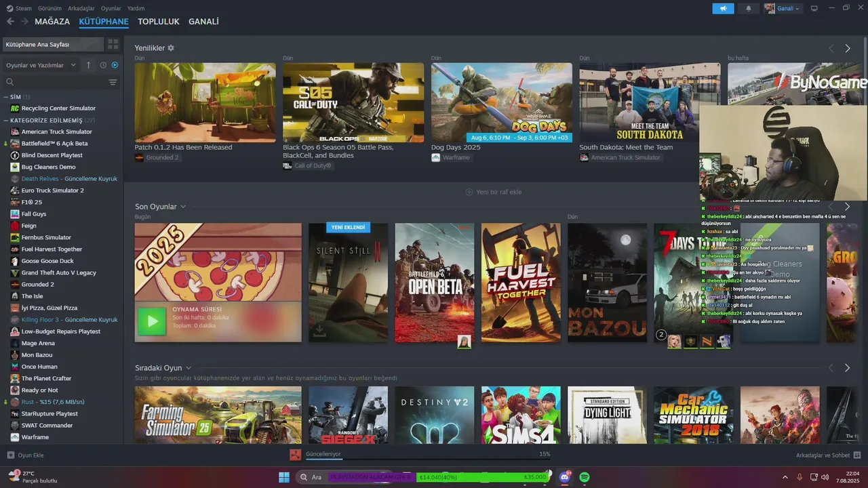
Task: Switch to Big Picture mode icon
Action: pos(814,8)
